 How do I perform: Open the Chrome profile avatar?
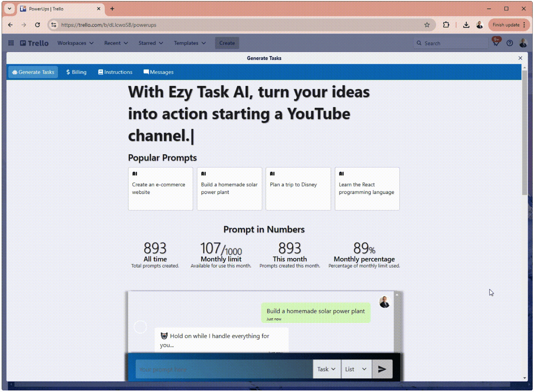(x=480, y=25)
